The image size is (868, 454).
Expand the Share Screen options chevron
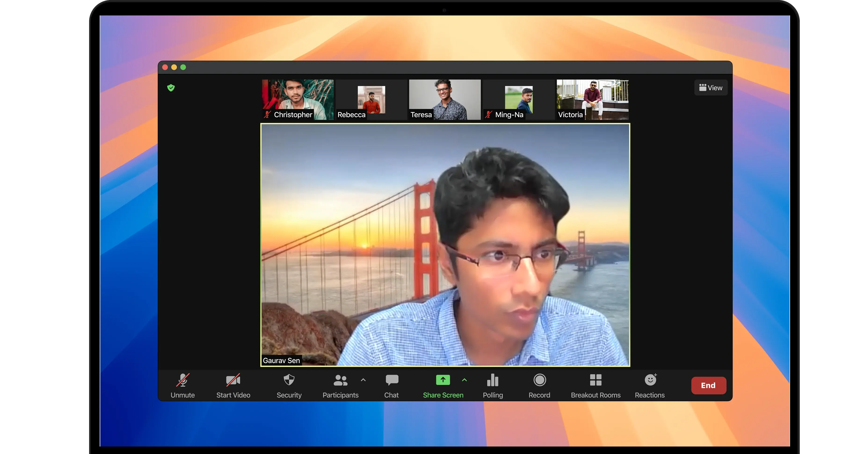tap(464, 380)
